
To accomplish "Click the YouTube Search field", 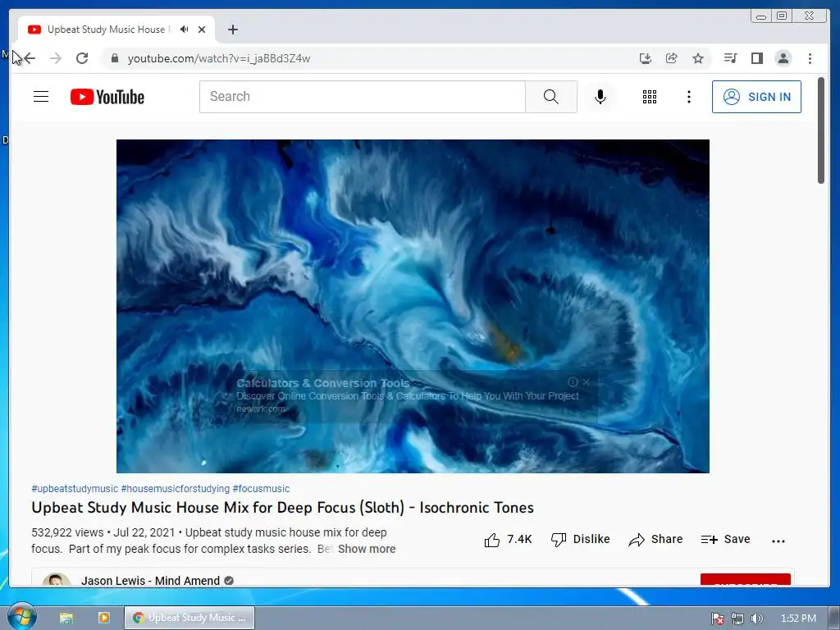I will tap(362, 97).
